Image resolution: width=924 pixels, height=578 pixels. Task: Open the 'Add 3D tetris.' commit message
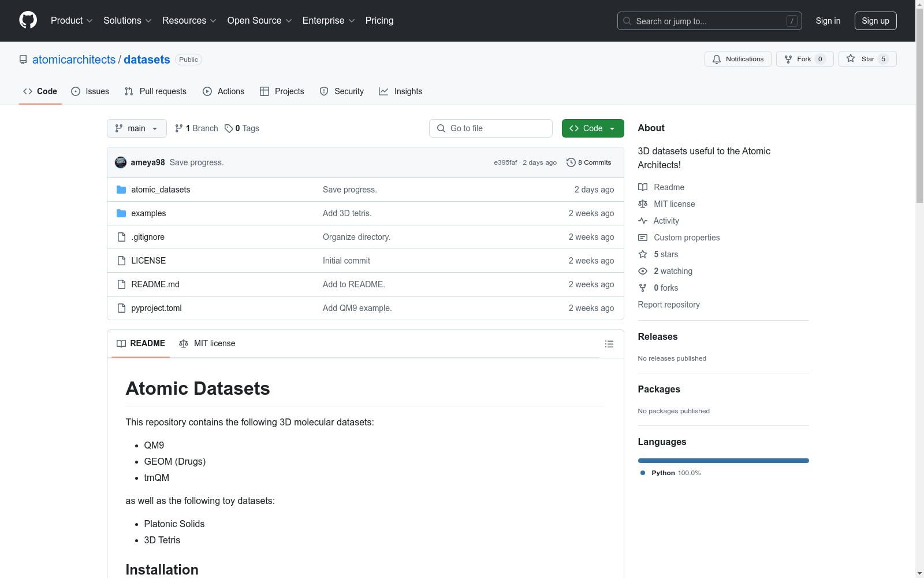[347, 213]
